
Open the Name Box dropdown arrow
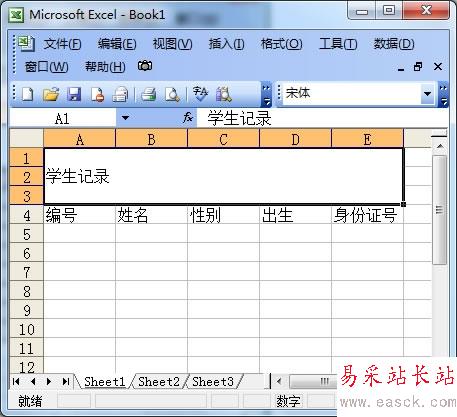pos(125,118)
